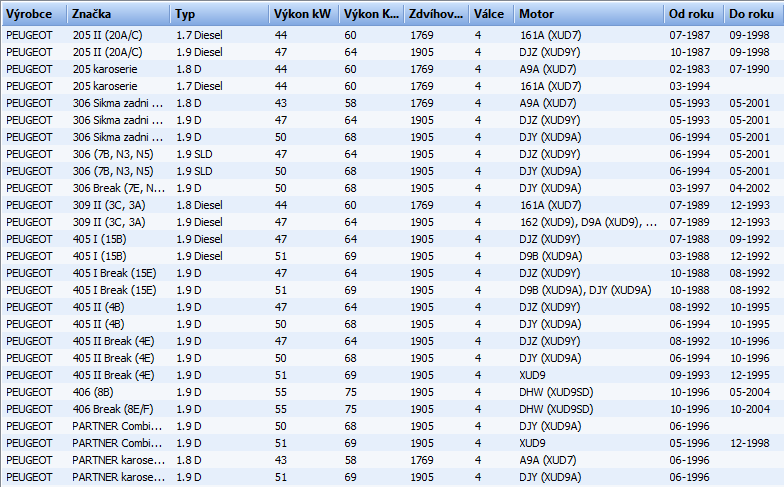784x487 pixels.
Task: Click the 10-1987 Od roku cell
Action: click(x=690, y=52)
